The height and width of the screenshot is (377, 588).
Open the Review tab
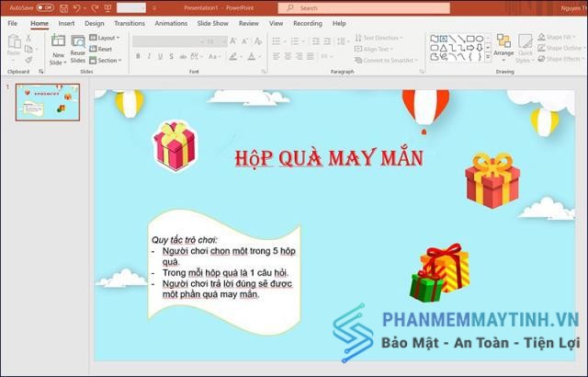pos(249,23)
